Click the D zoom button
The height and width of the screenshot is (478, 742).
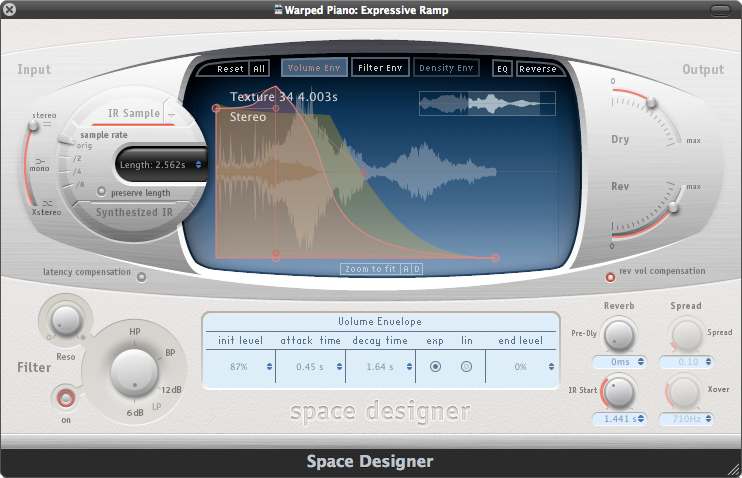416,269
